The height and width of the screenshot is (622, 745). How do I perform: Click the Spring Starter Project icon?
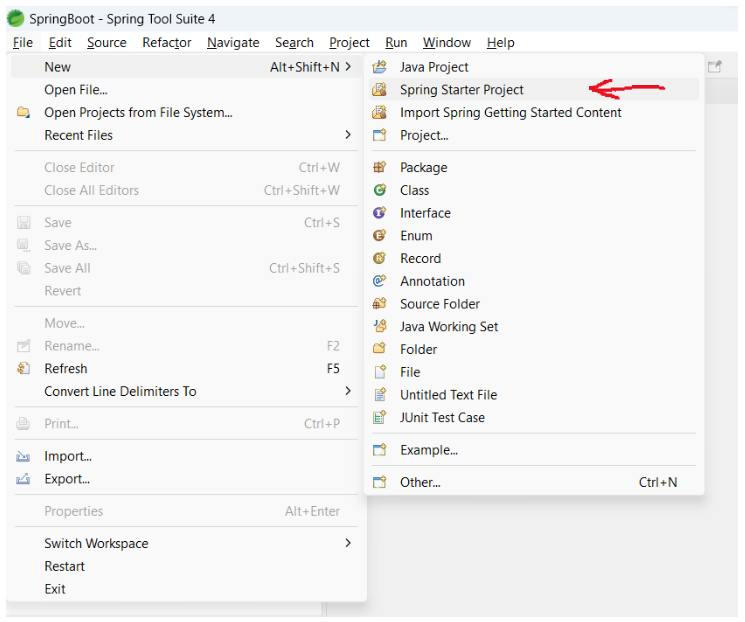coord(379,89)
